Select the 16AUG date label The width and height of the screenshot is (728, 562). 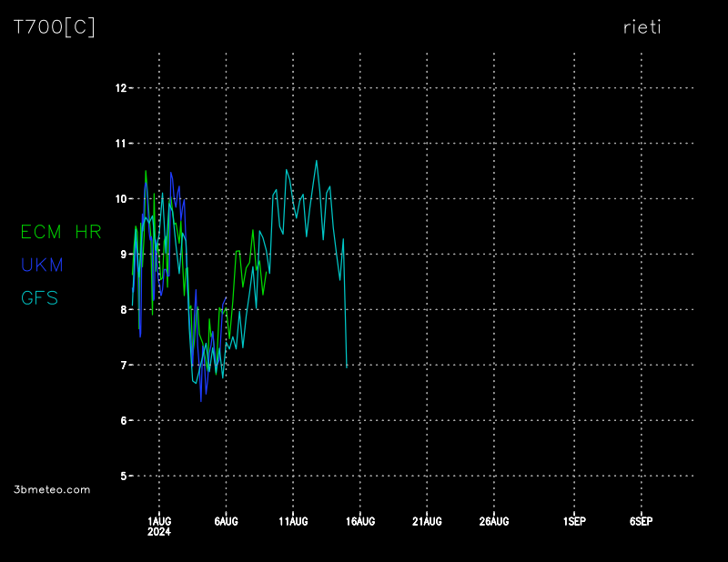360,521
